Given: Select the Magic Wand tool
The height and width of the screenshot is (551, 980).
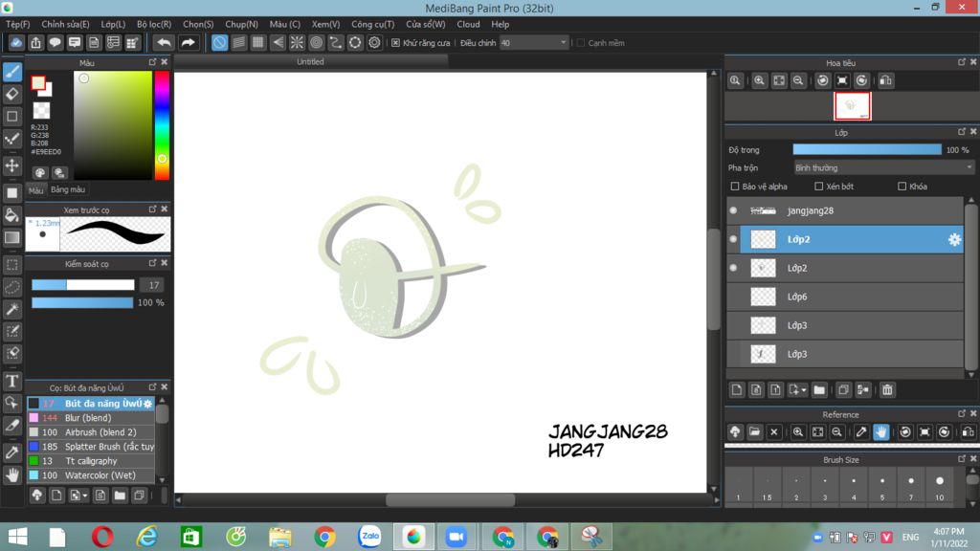Looking at the screenshot, I should coord(11,309).
